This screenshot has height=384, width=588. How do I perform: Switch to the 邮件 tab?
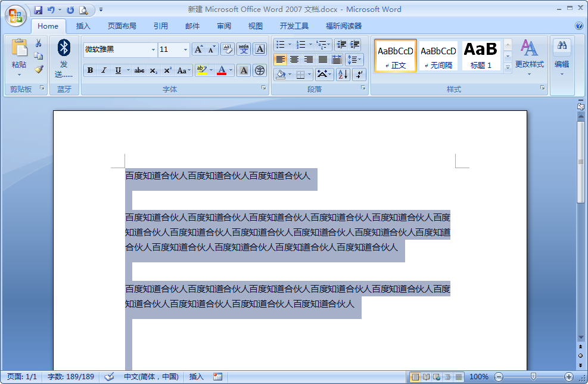coord(192,26)
